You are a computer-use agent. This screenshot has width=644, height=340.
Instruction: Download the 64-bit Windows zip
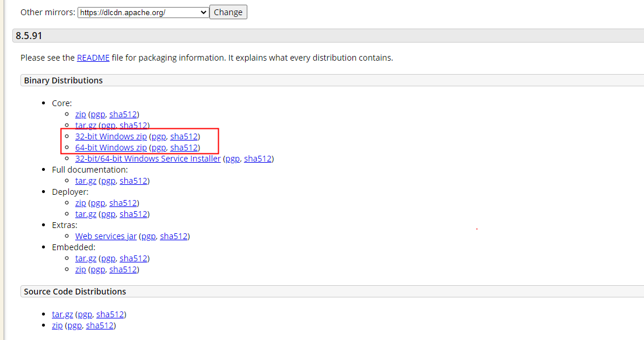click(x=111, y=148)
